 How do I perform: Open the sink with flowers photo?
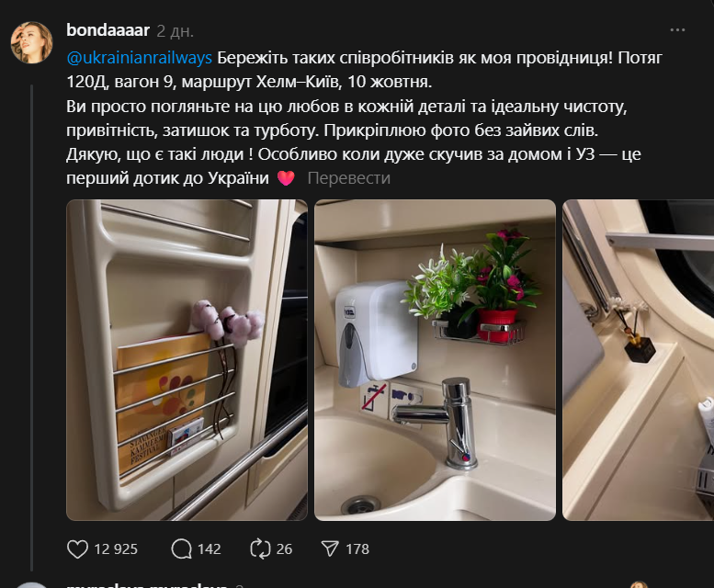(x=435, y=360)
